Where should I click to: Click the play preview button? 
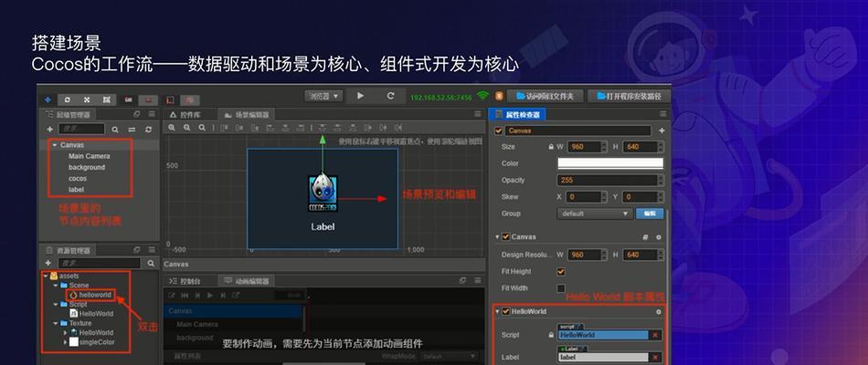click(x=360, y=96)
